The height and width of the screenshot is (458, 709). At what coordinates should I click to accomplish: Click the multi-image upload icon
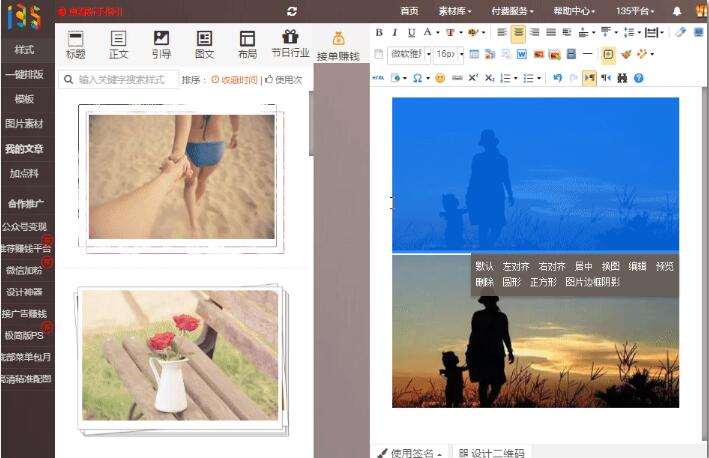coord(554,55)
